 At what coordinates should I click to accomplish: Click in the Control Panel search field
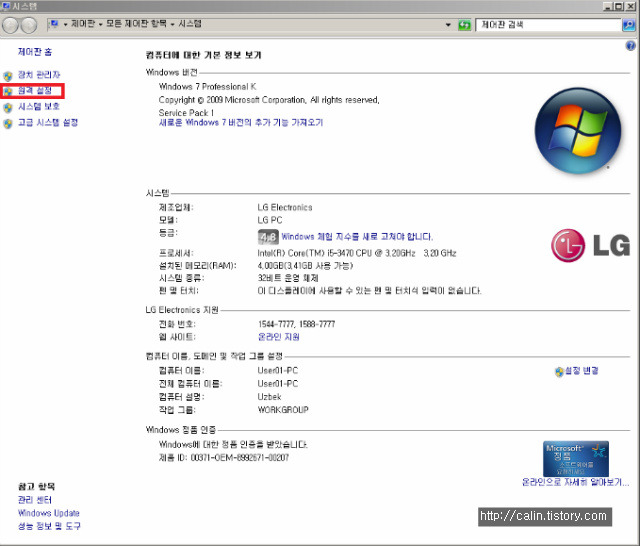coord(548,25)
